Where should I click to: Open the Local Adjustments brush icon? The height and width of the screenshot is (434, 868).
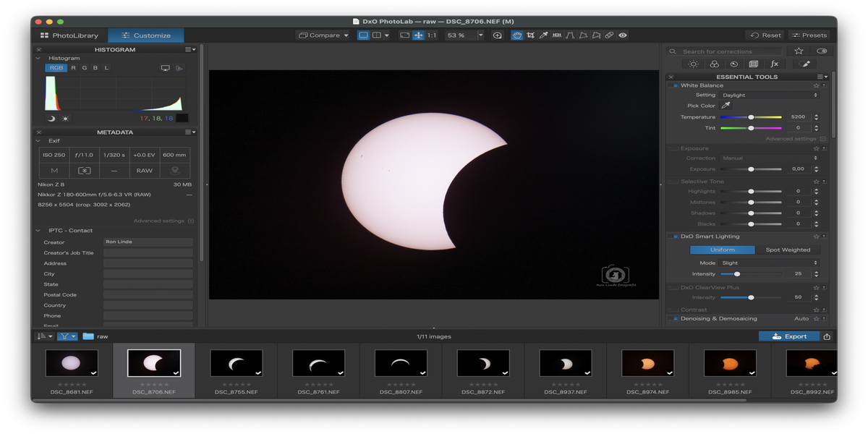[x=804, y=64]
